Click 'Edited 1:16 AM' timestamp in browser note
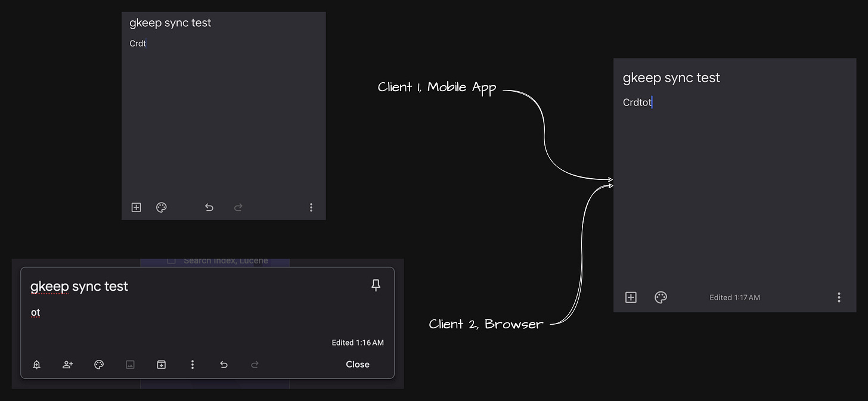The image size is (868, 401). tap(358, 343)
